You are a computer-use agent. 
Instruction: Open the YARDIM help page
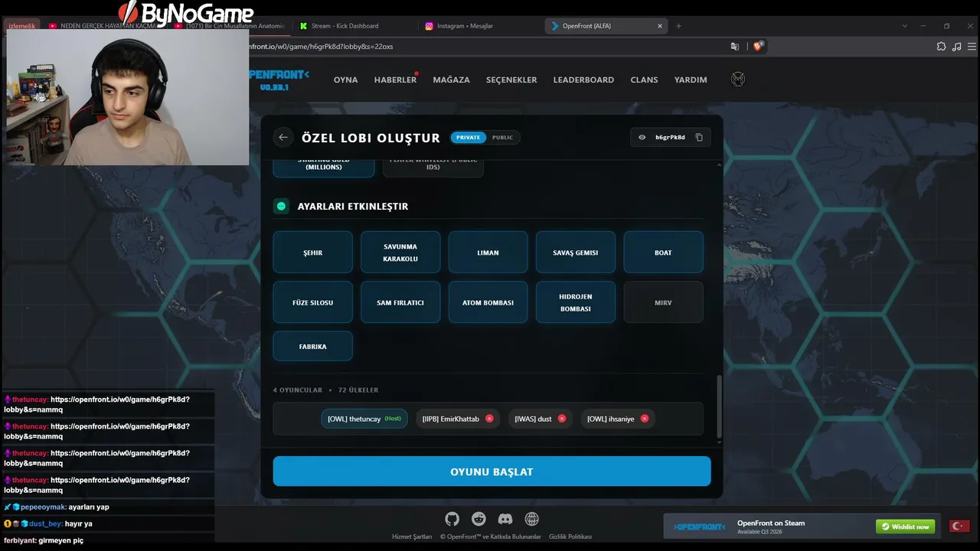691,80
